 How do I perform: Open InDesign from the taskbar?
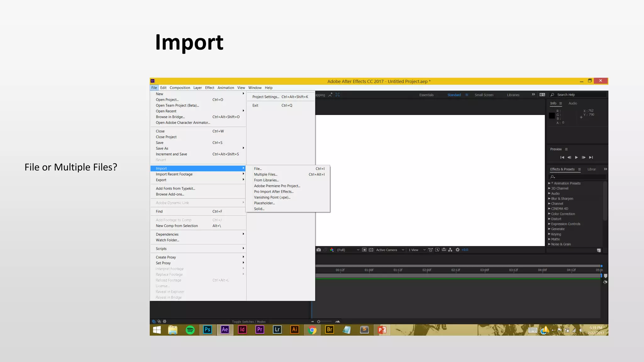(242, 330)
